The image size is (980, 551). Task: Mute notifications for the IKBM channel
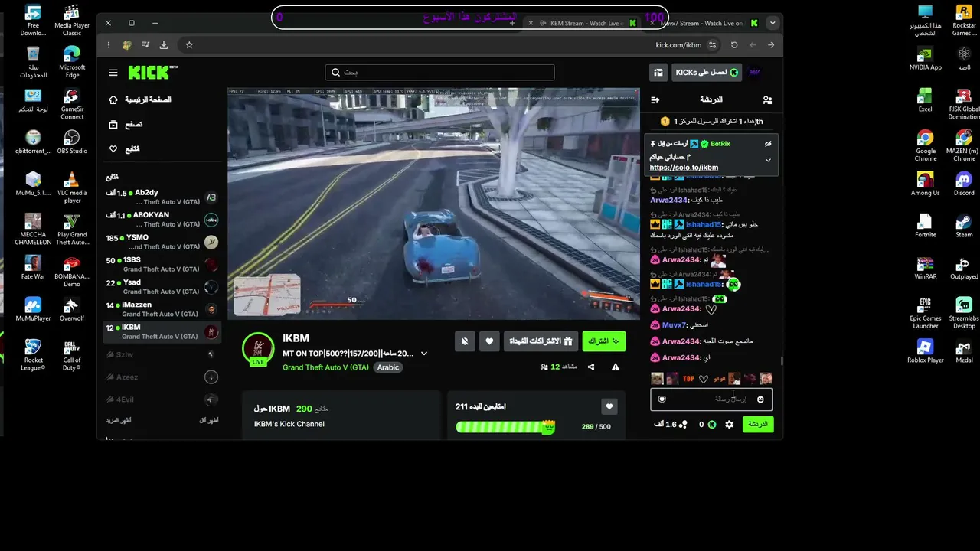click(465, 341)
